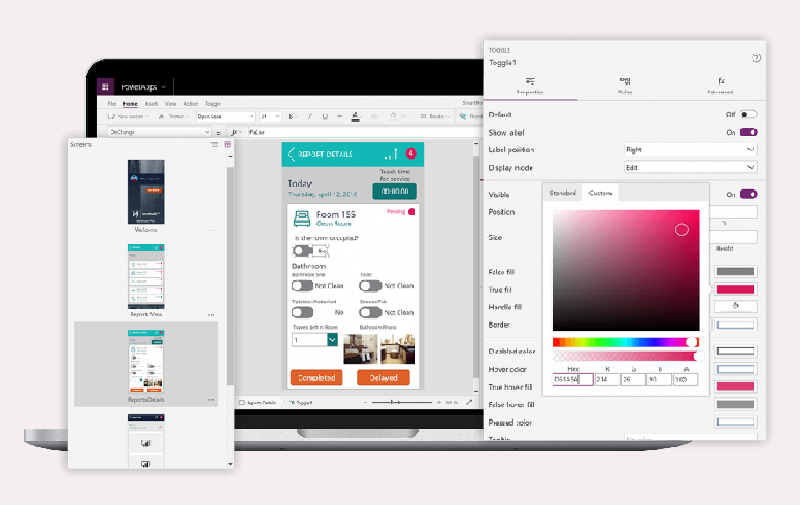This screenshot has width=800, height=505.
Task: Open ellipsis menu for ReportsDetails screen
Action: tap(211, 400)
